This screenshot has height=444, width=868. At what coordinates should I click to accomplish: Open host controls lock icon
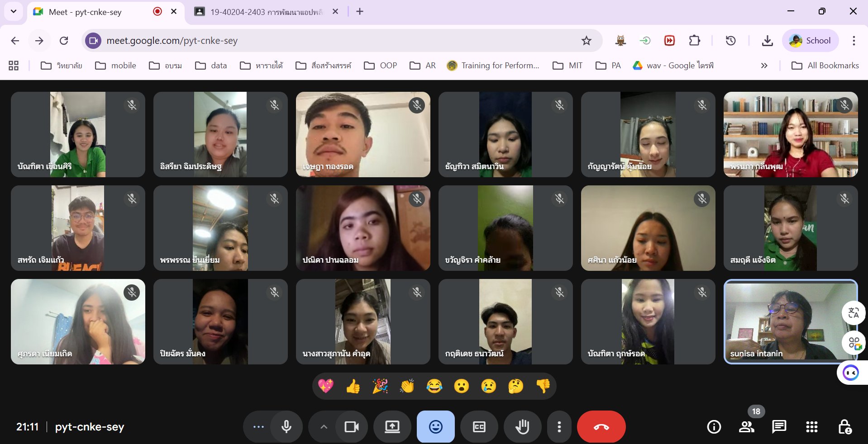[x=844, y=427]
